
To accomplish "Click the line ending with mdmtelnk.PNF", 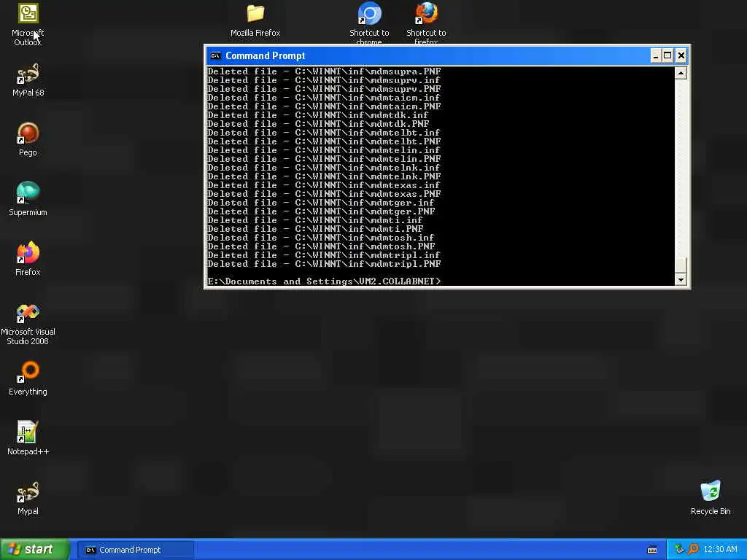I will tap(325, 176).
